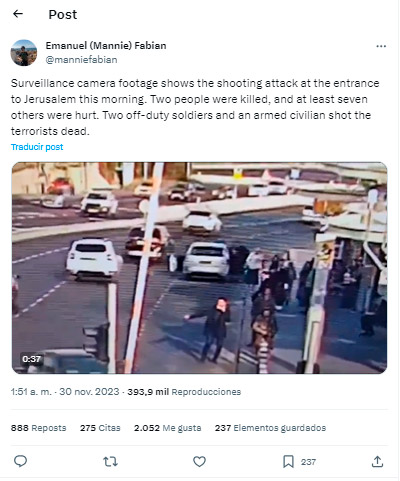This screenshot has height=481, width=400.
Task: Repost using the retweet arrows icon
Action: [110, 462]
